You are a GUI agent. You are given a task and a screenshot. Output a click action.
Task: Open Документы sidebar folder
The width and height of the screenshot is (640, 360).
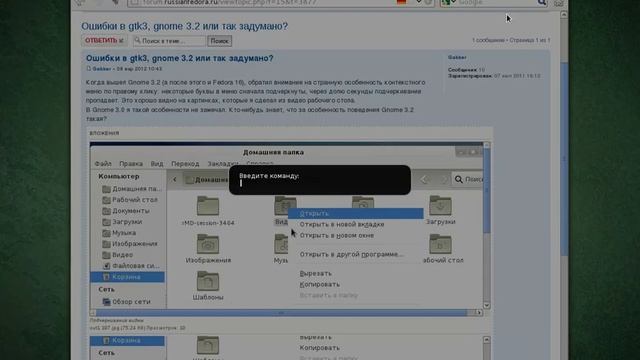coord(126,211)
